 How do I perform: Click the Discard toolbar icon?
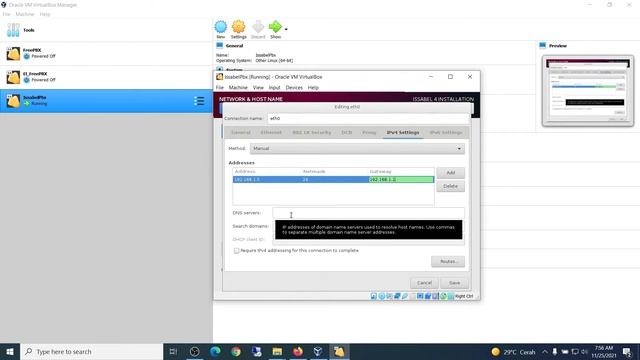[x=258, y=27]
